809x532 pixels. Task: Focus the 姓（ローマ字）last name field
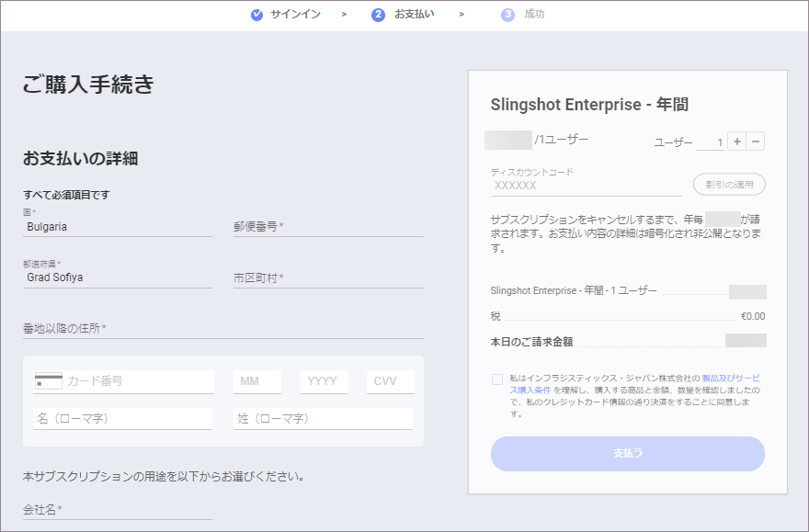pyautogui.click(x=323, y=419)
